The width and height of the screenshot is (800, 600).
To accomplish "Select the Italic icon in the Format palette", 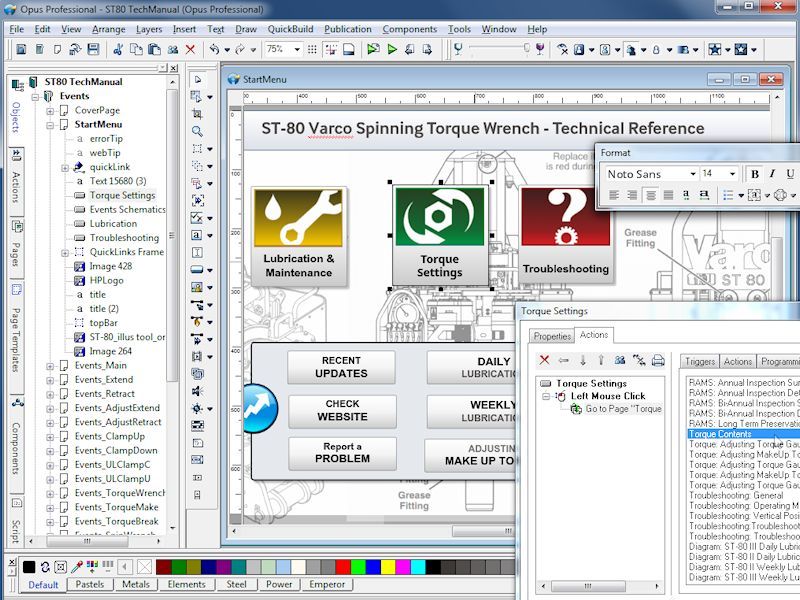I will click(772, 173).
